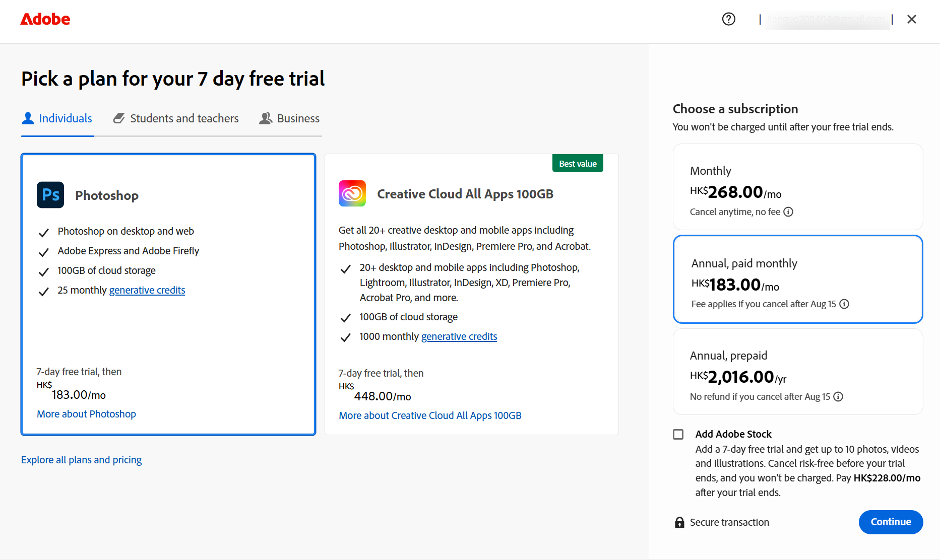Click 'Add Adobe Stock' label text
Viewport: 940px width, 560px height.
pos(733,434)
